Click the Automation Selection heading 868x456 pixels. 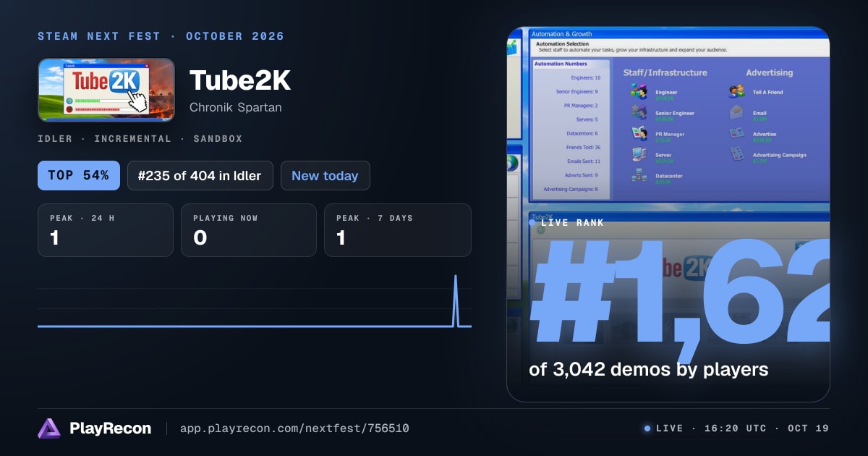coord(562,44)
